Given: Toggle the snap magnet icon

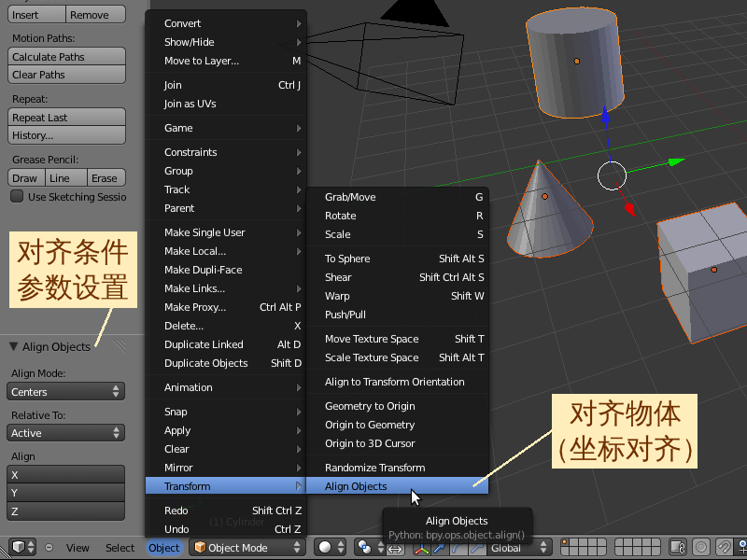Looking at the screenshot, I should coord(724,547).
